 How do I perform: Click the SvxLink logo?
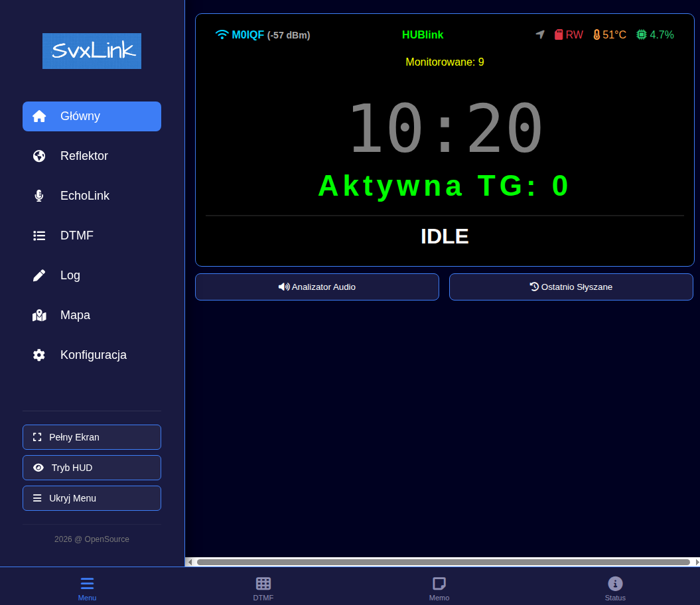click(92, 51)
